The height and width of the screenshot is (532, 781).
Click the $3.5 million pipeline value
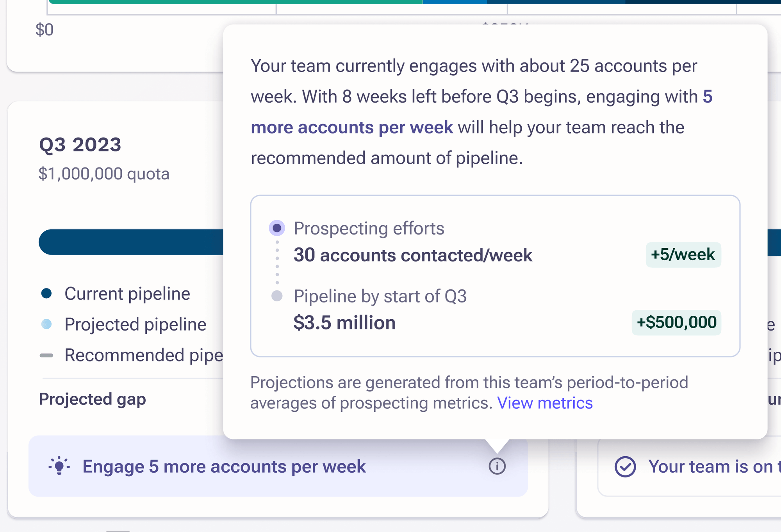pyautogui.click(x=344, y=323)
